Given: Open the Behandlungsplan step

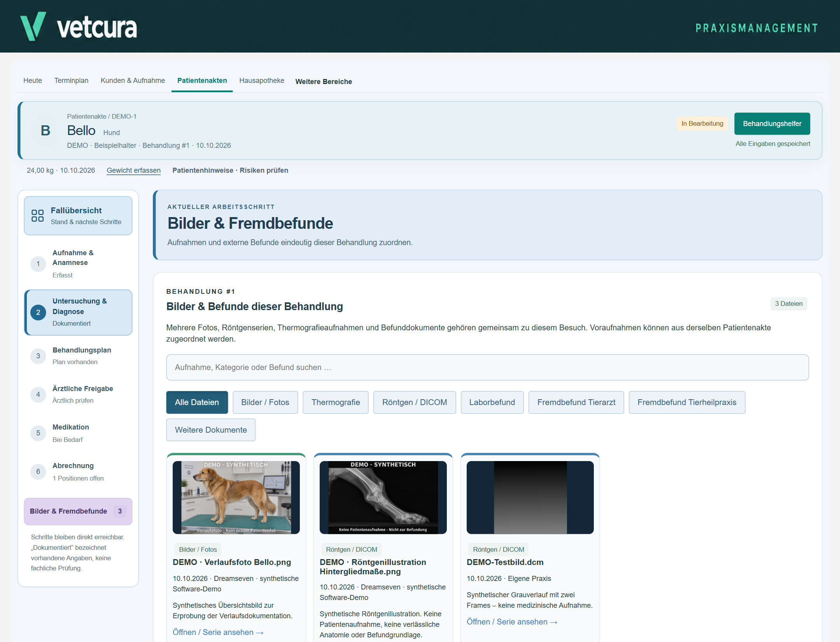Looking at the screenshot, I should (78, 356).
